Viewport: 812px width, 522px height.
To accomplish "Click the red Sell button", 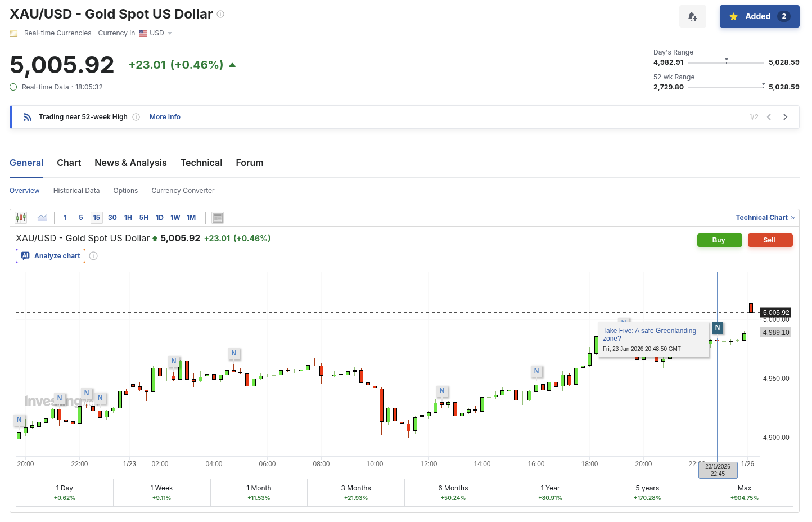I will [x=769, y=240].
